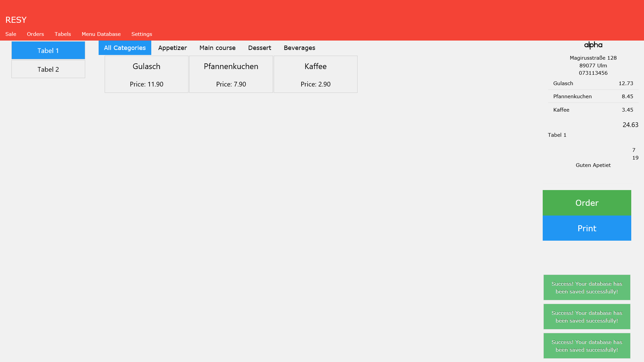644x362 pixels.
Task: Show Beverages category items
Action: pyautogui.click(x=299, y=48)
